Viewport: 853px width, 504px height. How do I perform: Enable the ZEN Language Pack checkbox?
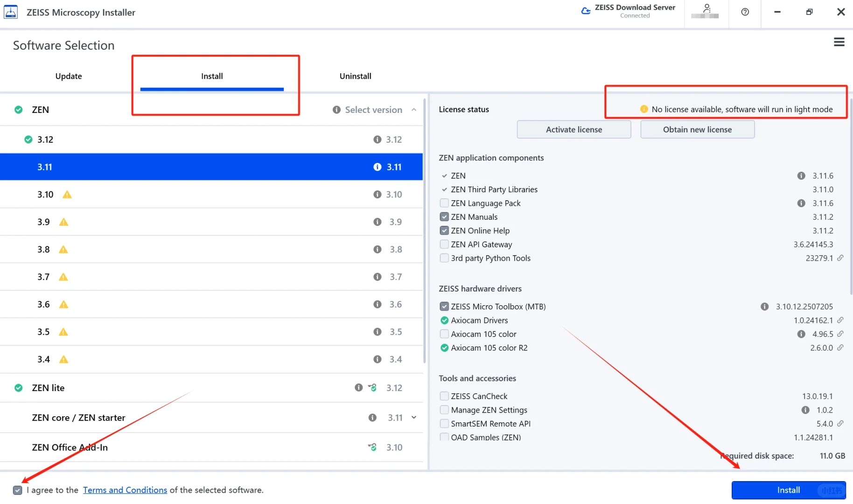point(444,203)
